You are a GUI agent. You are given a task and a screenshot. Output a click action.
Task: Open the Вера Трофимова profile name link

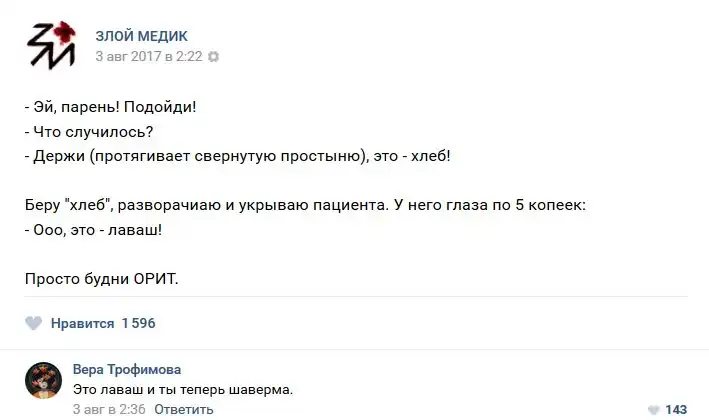(127, 369)
